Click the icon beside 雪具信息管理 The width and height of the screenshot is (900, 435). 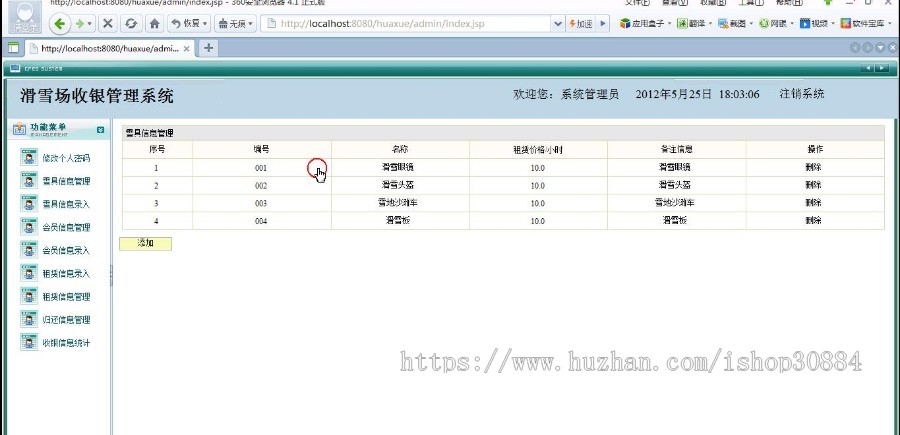point(29,180)
